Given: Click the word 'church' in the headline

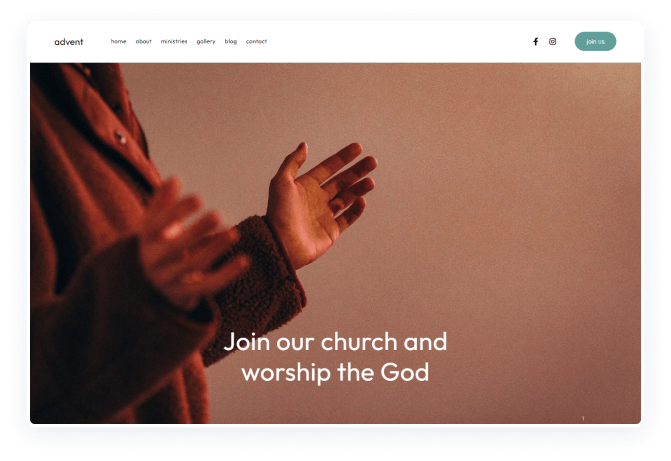Looking at the screenshot, I should pyautogui.click(x=359, y=342).
